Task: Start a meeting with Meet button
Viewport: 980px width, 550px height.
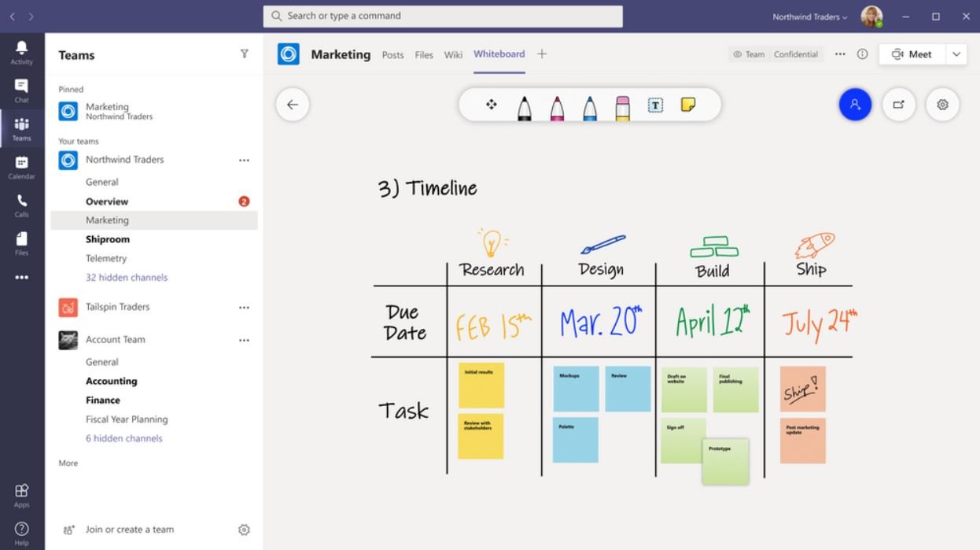Action: coord(912,54)
